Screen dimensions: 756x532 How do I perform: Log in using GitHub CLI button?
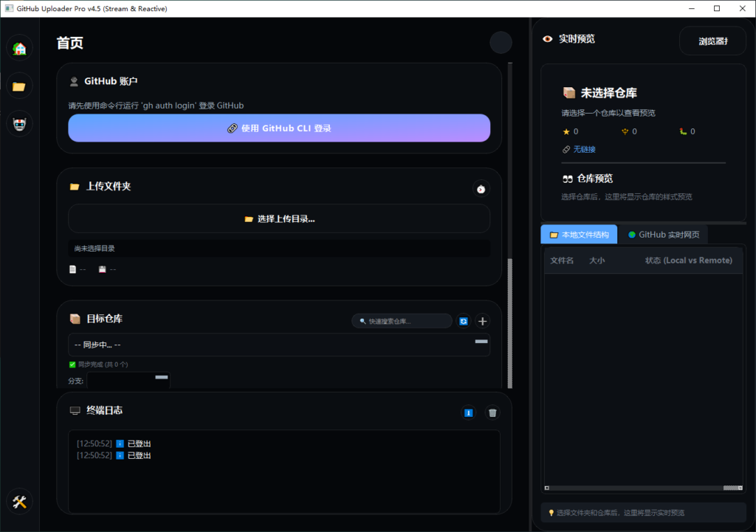point(279,128)
